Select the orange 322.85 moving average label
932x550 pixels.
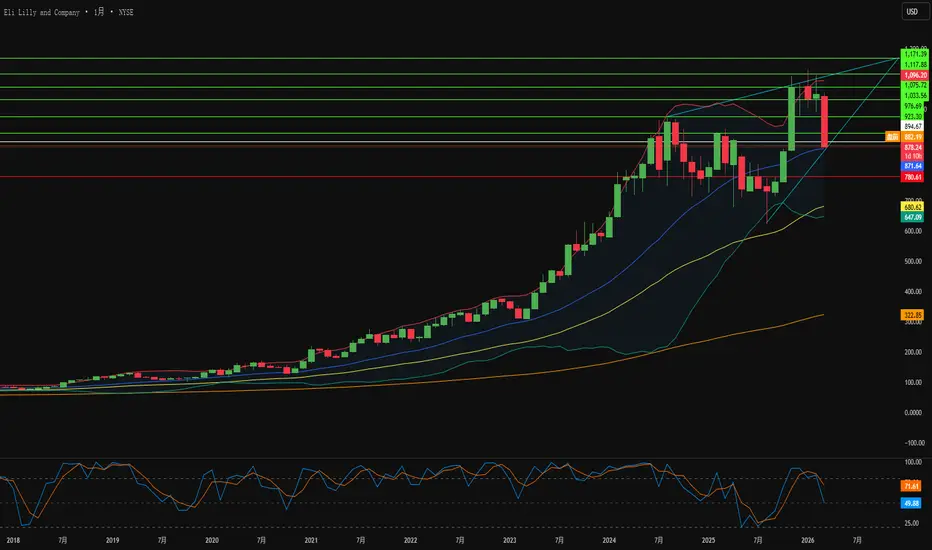click(x=912, y=315)
